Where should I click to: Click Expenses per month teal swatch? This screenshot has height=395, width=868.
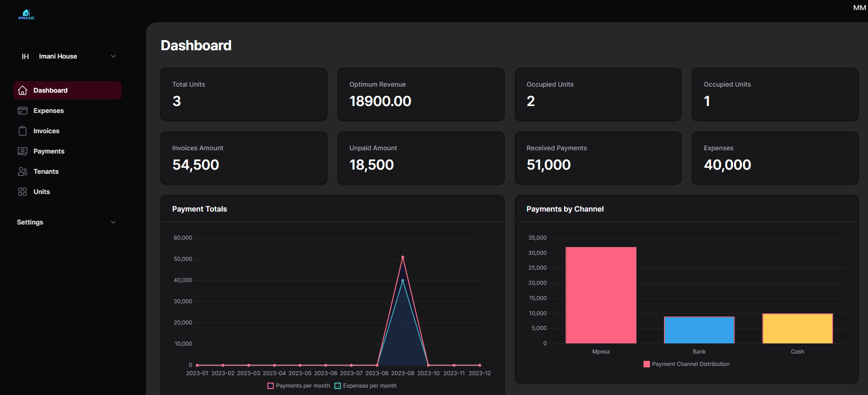(x=338, y=386)
